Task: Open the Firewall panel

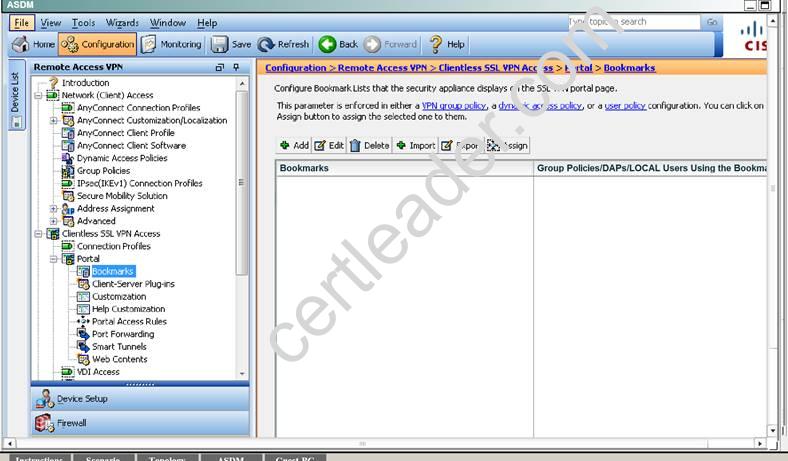Action: point(140,423)
